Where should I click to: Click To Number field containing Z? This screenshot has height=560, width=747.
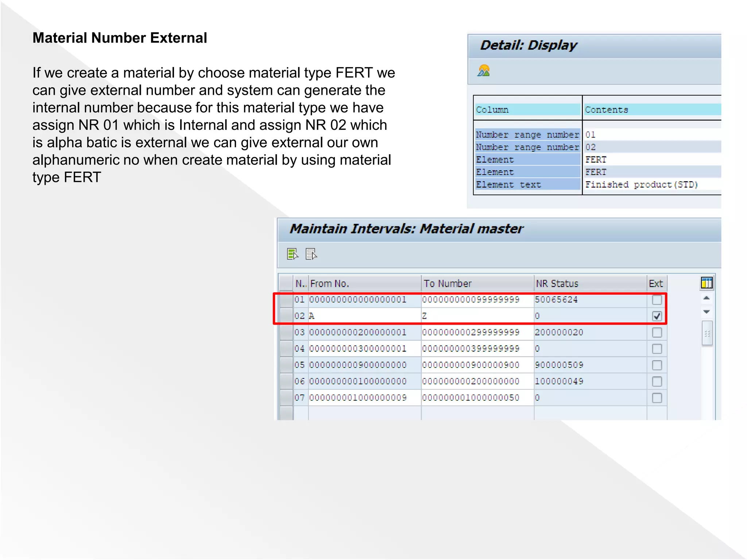point(477,316)
